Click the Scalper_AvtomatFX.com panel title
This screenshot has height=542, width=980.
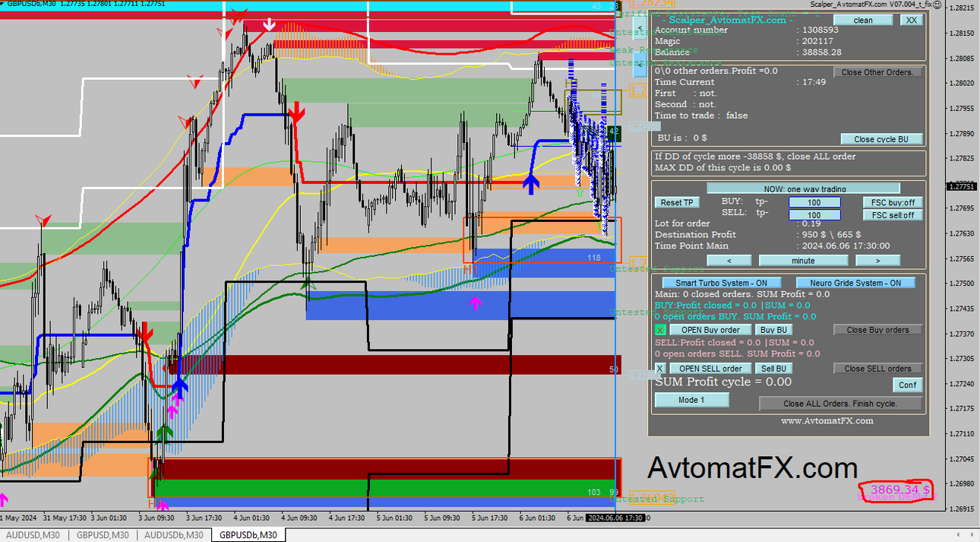(728, 20)
